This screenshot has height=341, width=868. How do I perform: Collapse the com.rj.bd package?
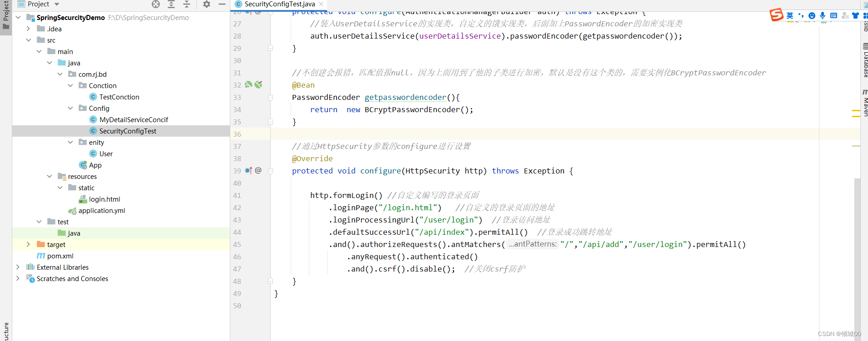tap(60, 74)
